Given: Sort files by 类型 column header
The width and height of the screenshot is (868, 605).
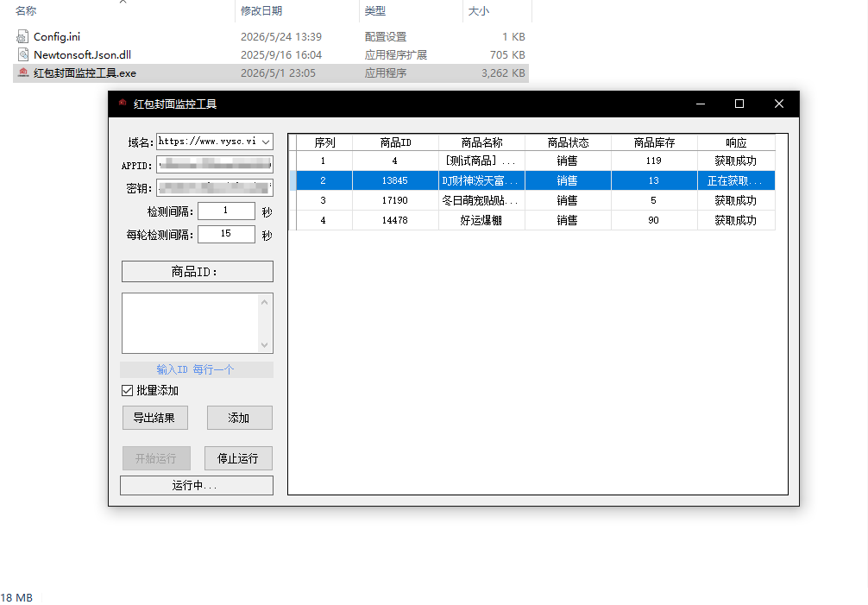Looking at the screenshot, I should [x=374, y=10].
